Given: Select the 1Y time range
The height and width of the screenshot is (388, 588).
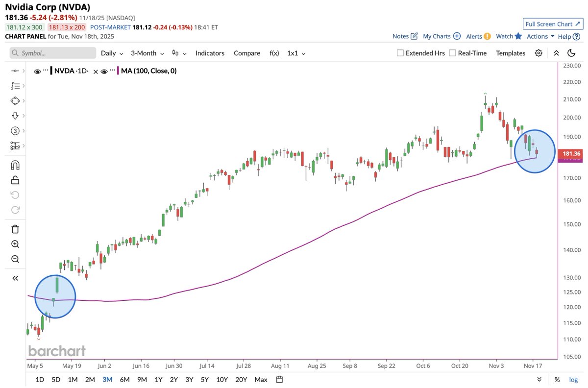Looking at the screenshot, I should (158, 380).
